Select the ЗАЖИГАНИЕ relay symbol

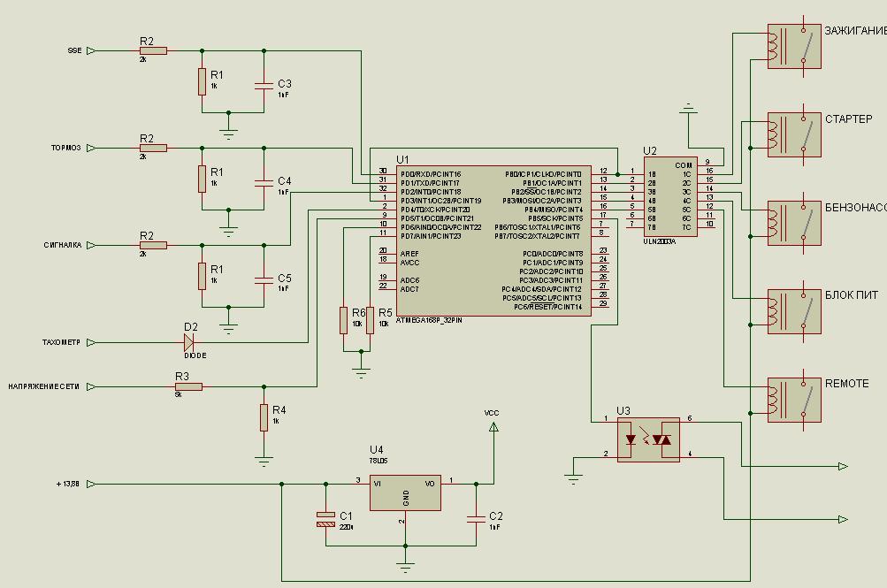click(x=793, y=46)
